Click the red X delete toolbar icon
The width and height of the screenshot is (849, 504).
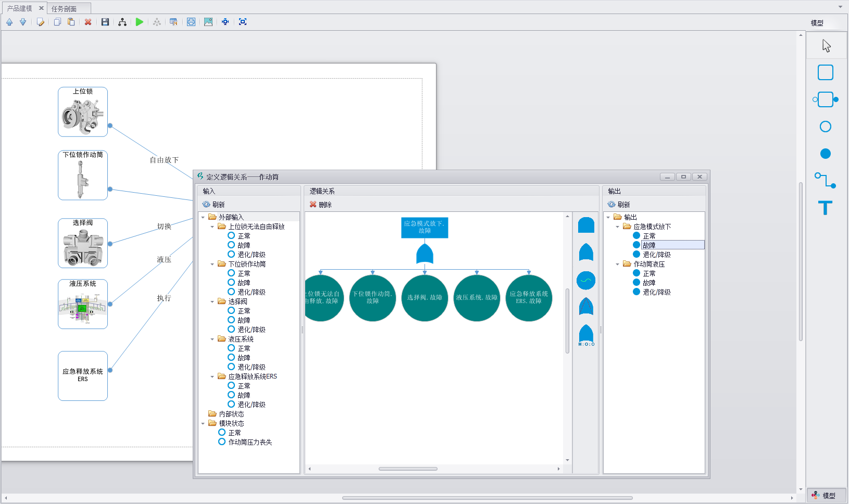coord(88,22)
